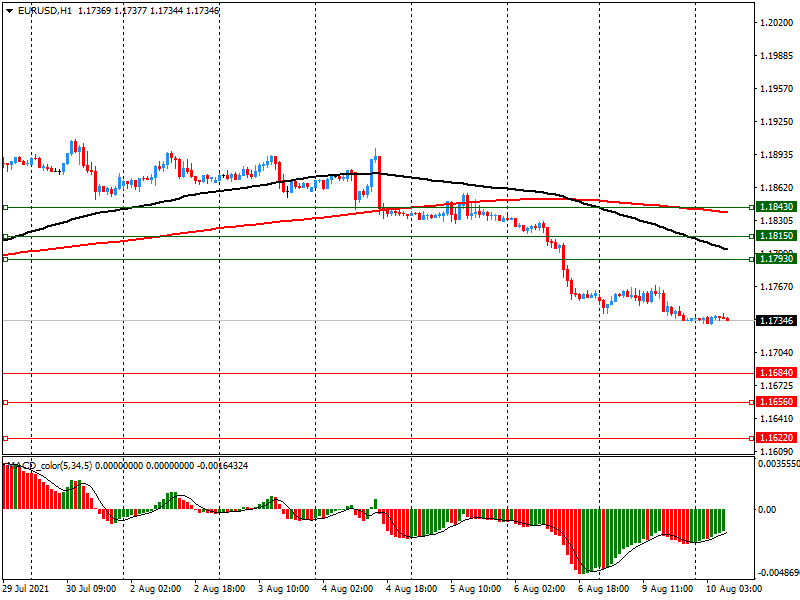Click the 30 Jul 09:00 time label

pyautogui.click(x=91, y=589)
